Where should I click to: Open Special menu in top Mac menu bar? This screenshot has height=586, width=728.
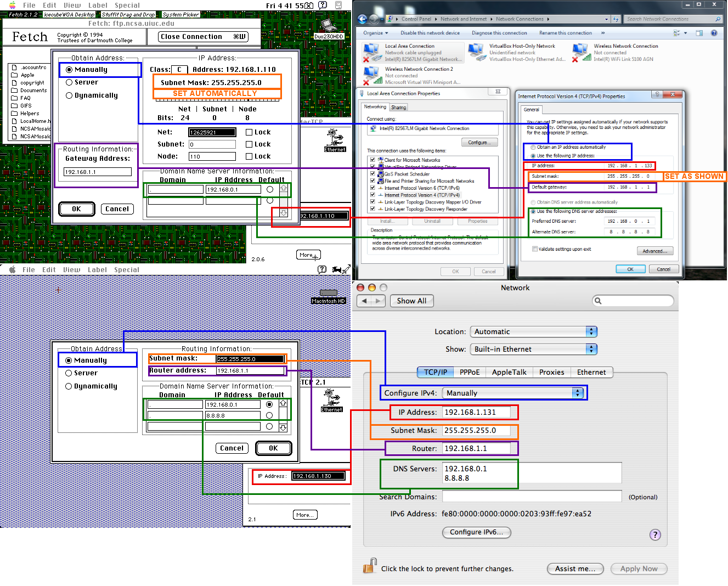pos(127,5)
